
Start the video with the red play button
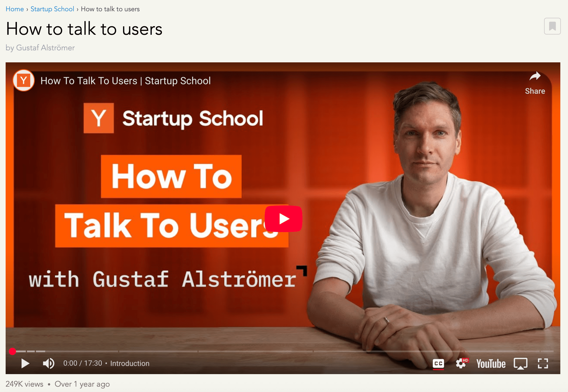coord(283,219)
